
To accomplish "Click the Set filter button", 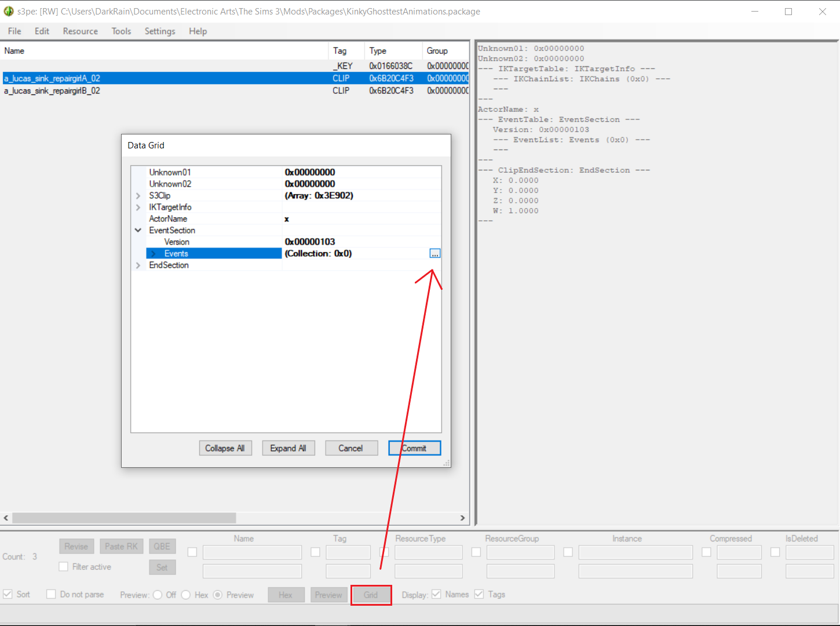I will click(x=162, y=567).
